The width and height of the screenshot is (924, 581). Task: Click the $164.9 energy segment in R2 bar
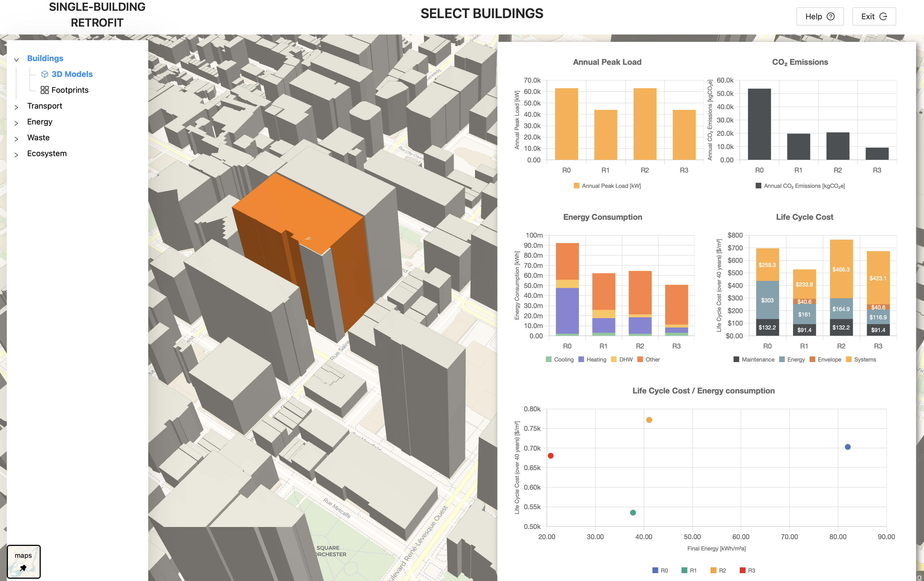841,309
